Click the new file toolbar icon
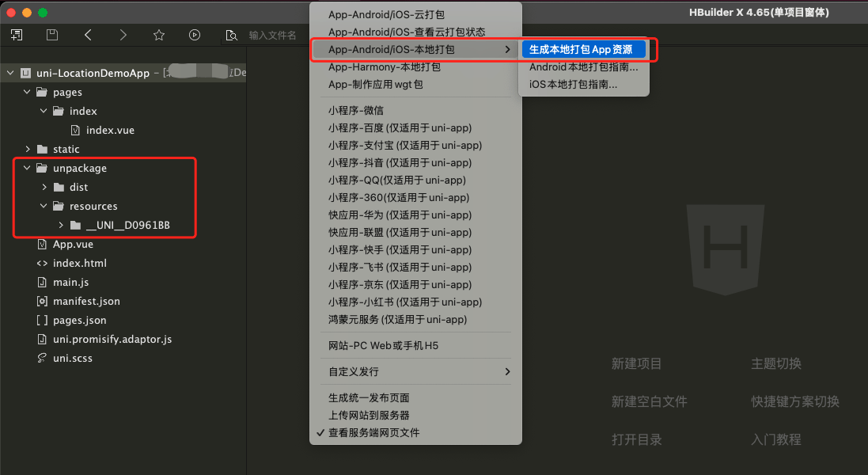 17,35
